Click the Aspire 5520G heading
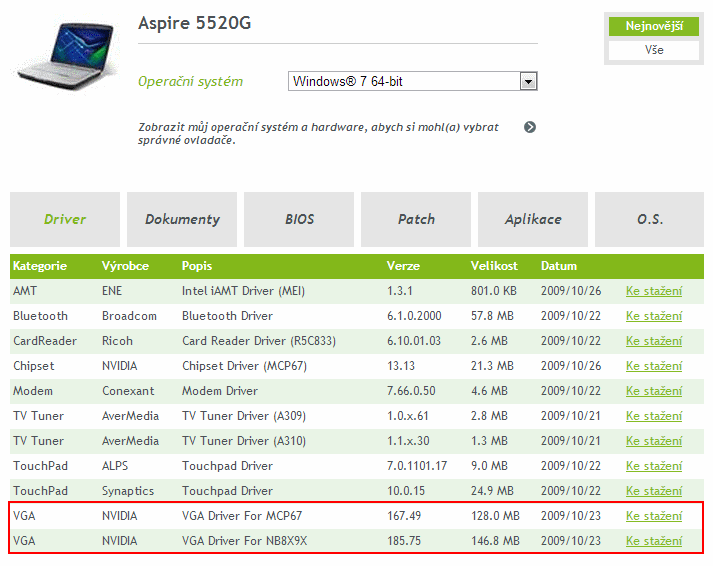Image resolution: width=713 pixels, height=566 pixels. click(195, 23)
